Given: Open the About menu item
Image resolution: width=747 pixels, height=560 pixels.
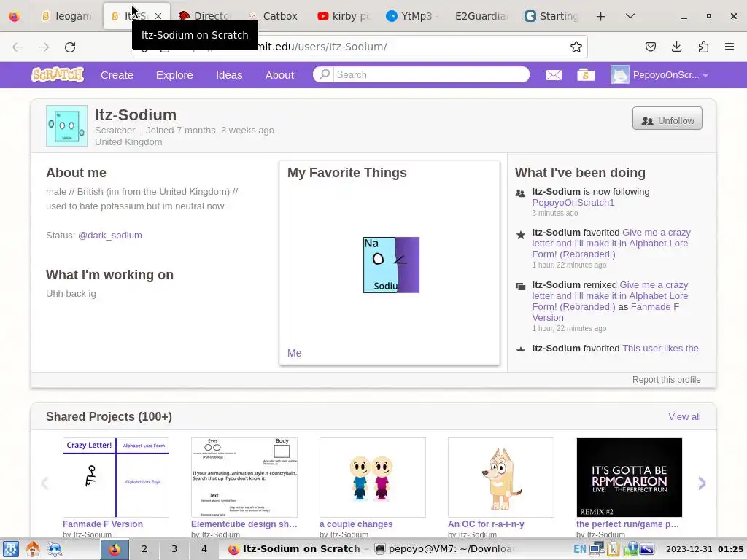Looking at the screenshot, I should pyautogui.click(x=279, y=75).
